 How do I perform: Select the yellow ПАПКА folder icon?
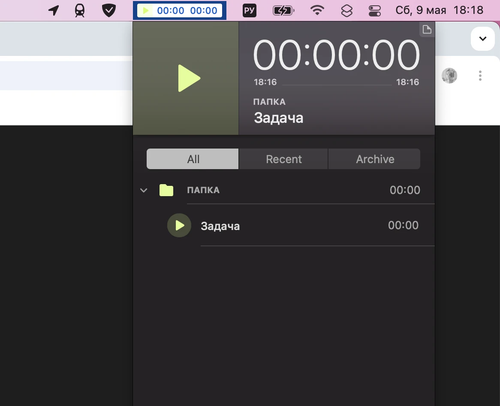click(x=166, y=190)
